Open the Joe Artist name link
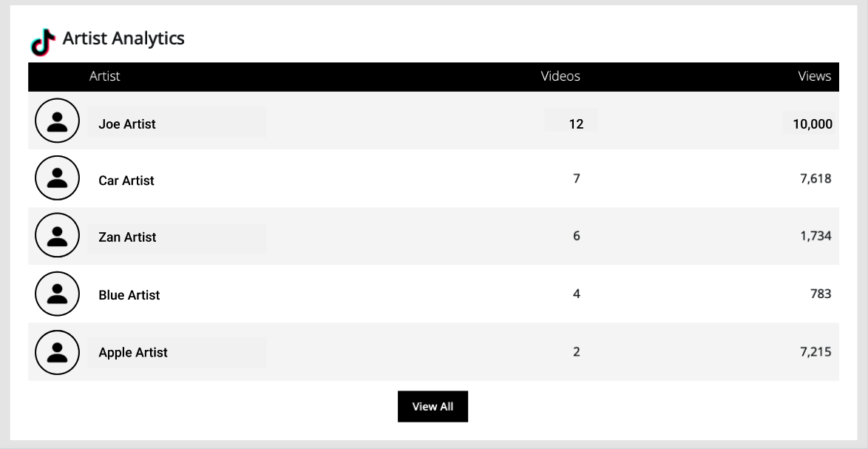The image size is (868, 449). (x=126, y=124)
